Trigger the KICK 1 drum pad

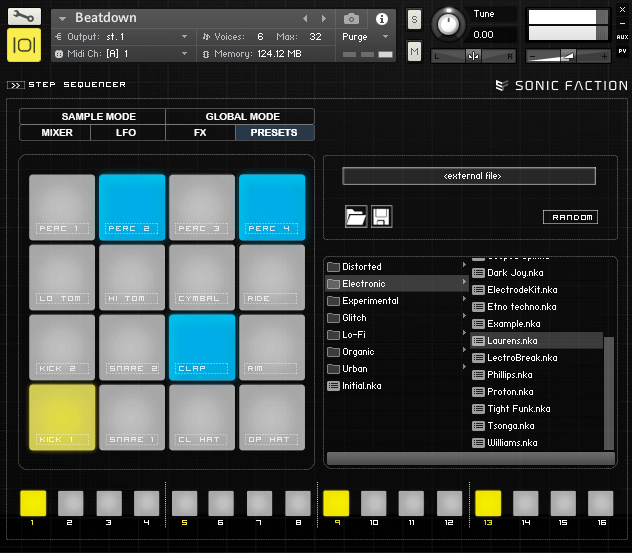[62, 417]
